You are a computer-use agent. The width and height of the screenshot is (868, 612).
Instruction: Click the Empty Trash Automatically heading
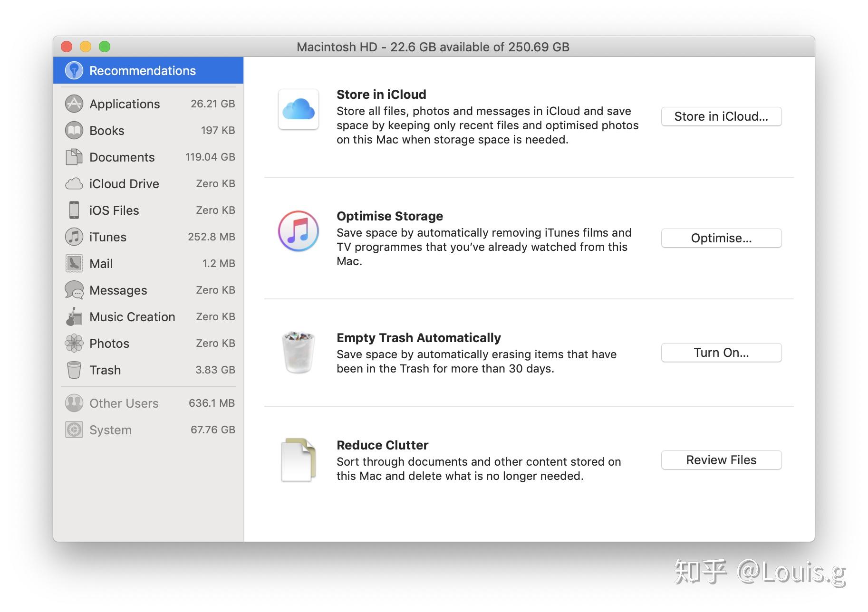coord(419,338)
